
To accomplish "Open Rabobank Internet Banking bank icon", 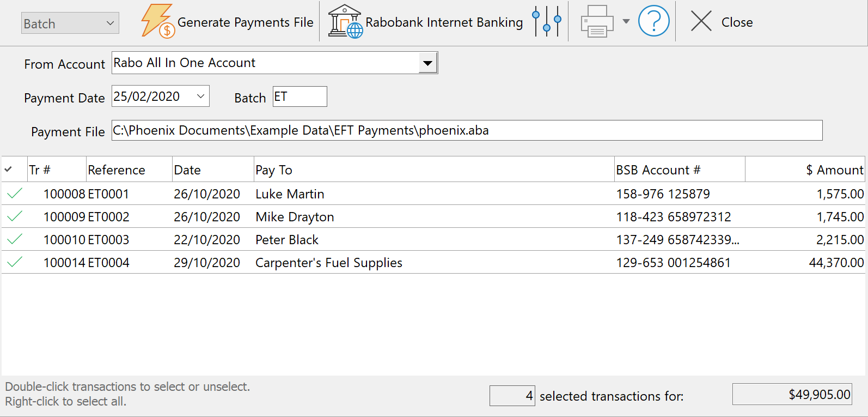I will point(345,21).
